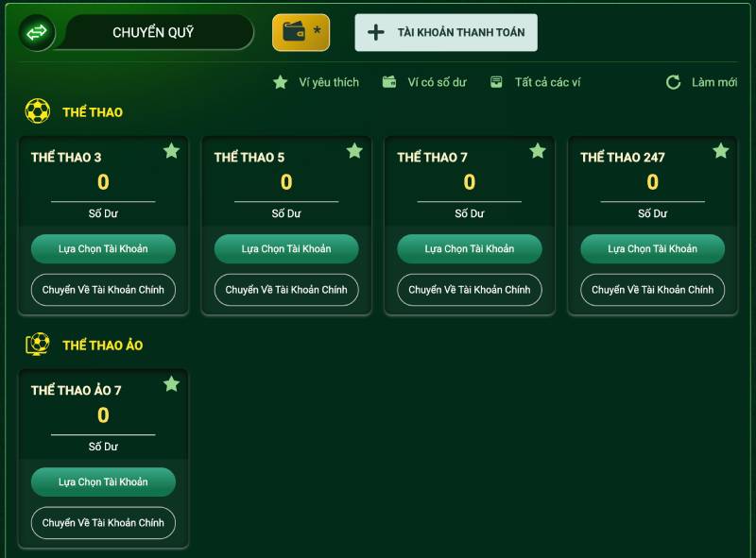Toggle favorite star on Thể Thao 7
The height and width of the screenshot is (558, 756).
[538, 151]
